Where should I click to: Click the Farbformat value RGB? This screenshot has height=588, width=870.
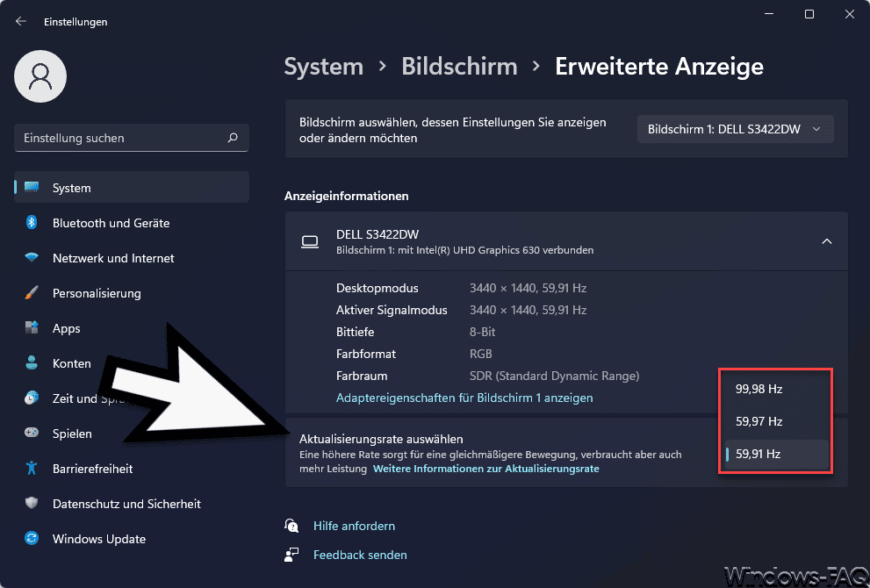[480, 354]
